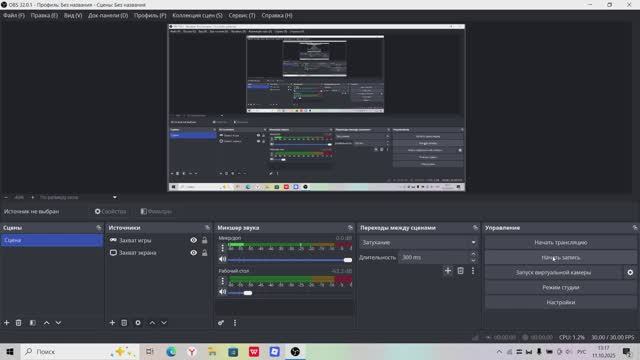
Task: Open Рабочий стол channel options dots
Action: click(x=222, y=281)
